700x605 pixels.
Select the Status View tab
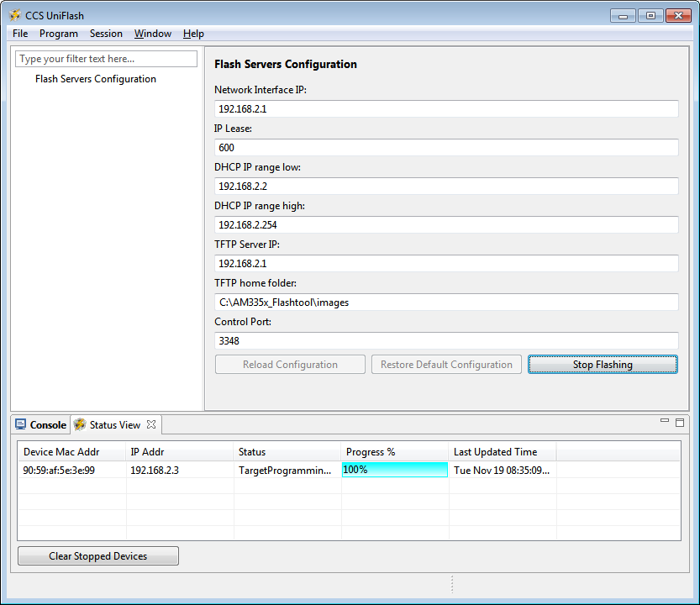(x=114, y=425)
